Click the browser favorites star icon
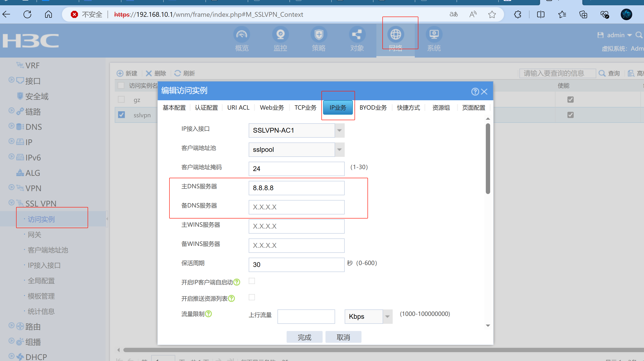The image size is (644, 361). 492,14
